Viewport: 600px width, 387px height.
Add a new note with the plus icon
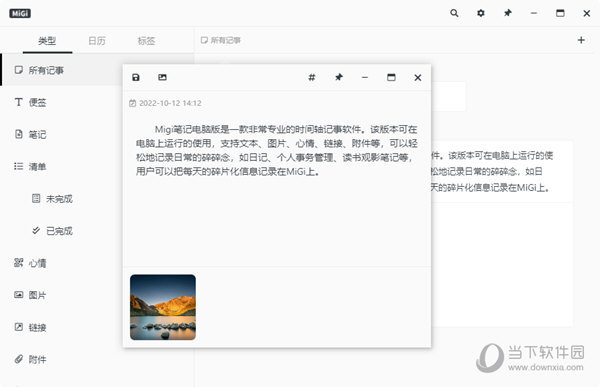[581, 40]
